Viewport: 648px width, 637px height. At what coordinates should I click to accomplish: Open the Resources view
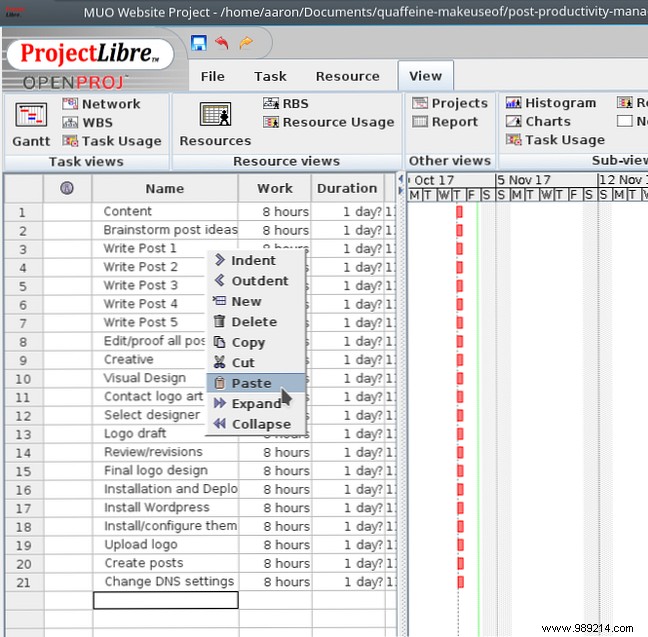coord(215,124)
